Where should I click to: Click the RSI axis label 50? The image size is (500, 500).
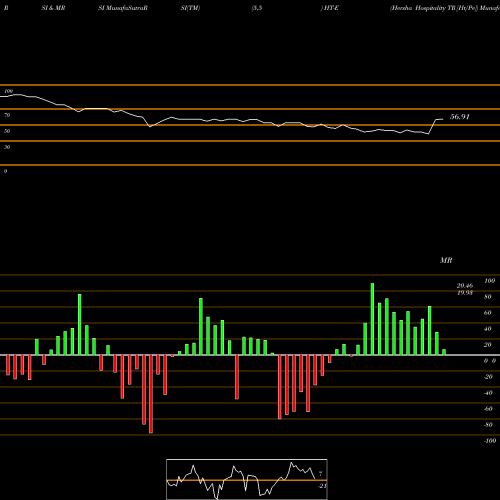point(7,131)
